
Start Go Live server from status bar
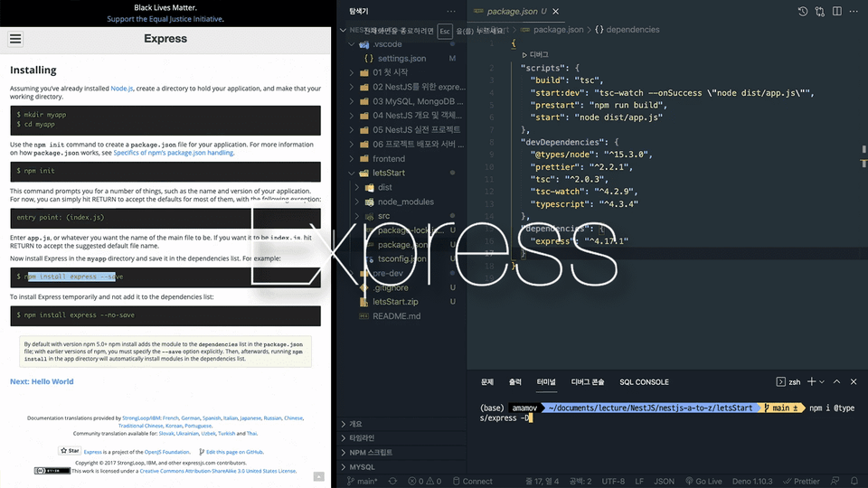click(703, 482)
